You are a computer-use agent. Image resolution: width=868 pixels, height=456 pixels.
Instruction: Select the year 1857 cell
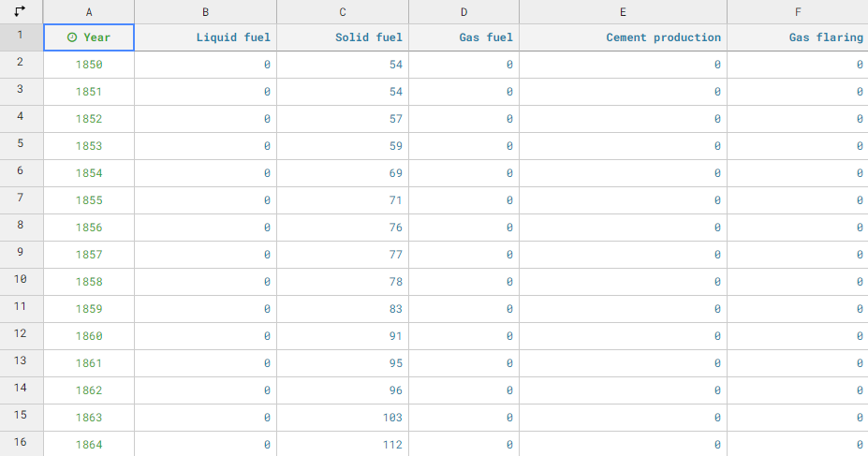coord(89,255)
